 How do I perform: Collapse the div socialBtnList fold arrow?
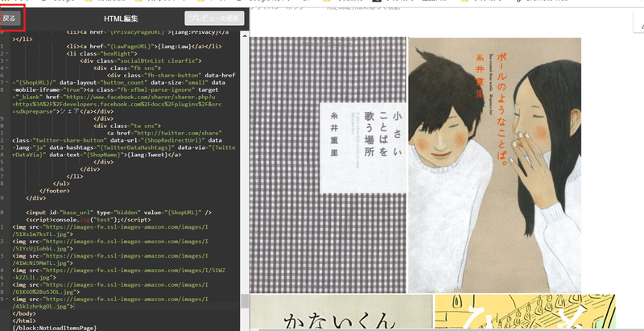pyautogui.click(x=8, y=60)
